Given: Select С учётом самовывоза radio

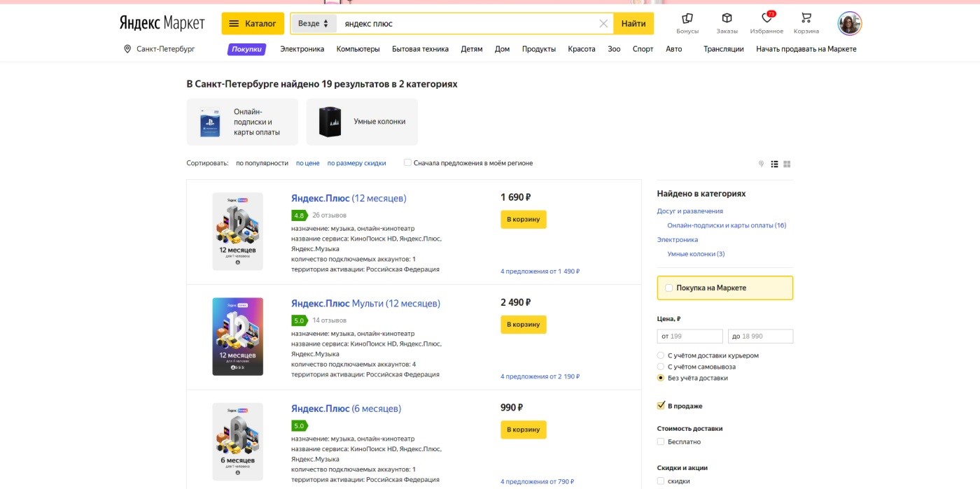Looking at the screenshot, I should point(660,367).
